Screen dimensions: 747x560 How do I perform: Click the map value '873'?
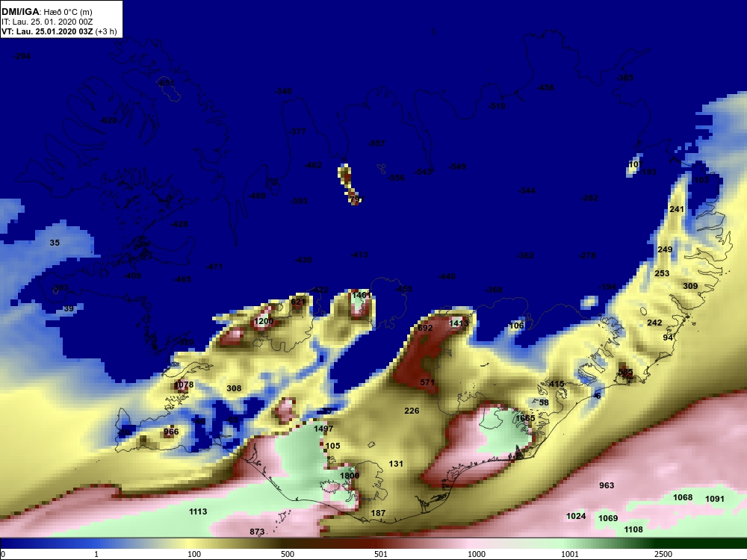pyautogui.click(x=257, y=532)
